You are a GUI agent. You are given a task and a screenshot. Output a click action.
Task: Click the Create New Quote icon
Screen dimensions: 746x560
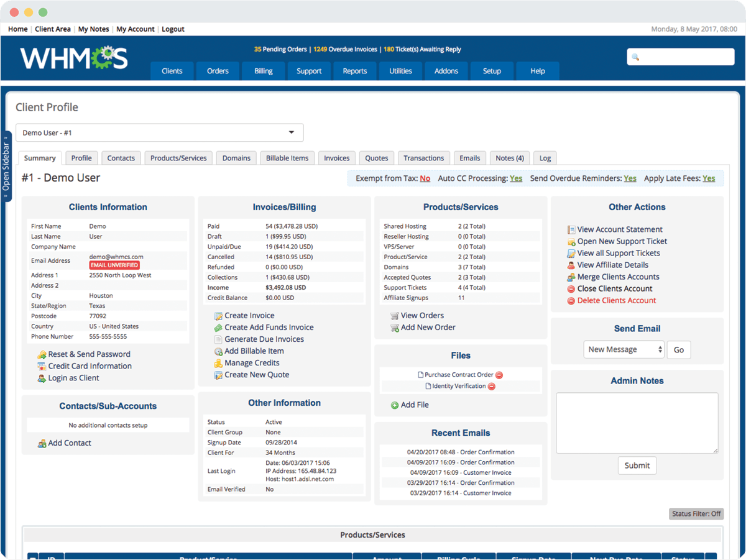218,375
